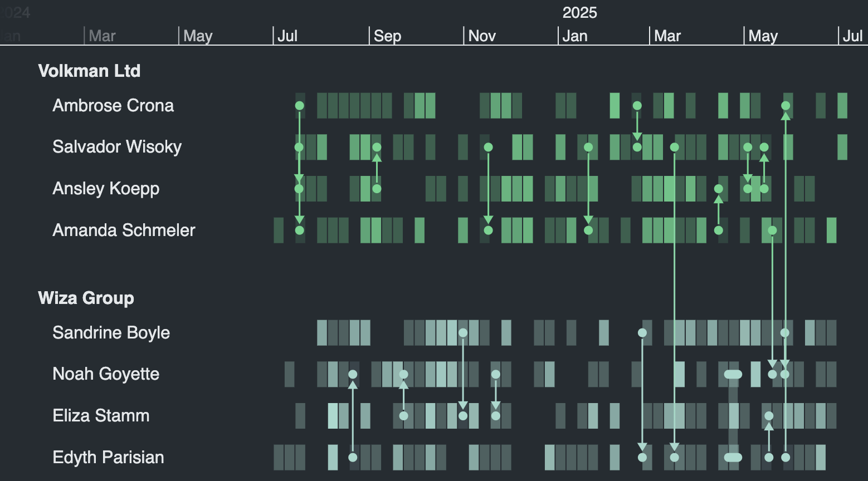Image resolution: width=868 pixels, height=481 pixels.
Task: Select Sandrine Boyle's event dot in November
Action: click(462, 333)
